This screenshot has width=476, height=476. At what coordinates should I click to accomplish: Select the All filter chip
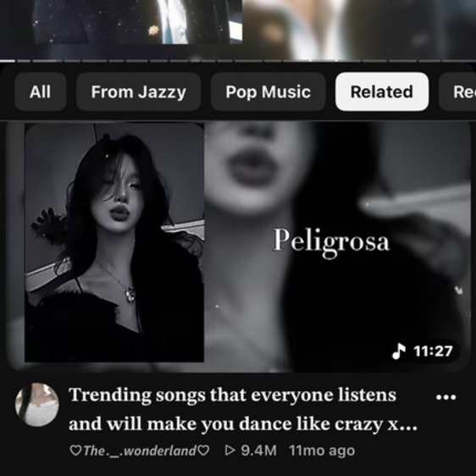pyautogui.click(x=40, y=91)
